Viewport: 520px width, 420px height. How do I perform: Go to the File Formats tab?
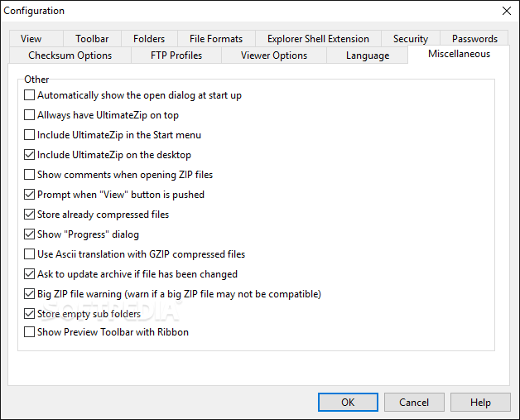pyautogui.click(x=216, y=39)
